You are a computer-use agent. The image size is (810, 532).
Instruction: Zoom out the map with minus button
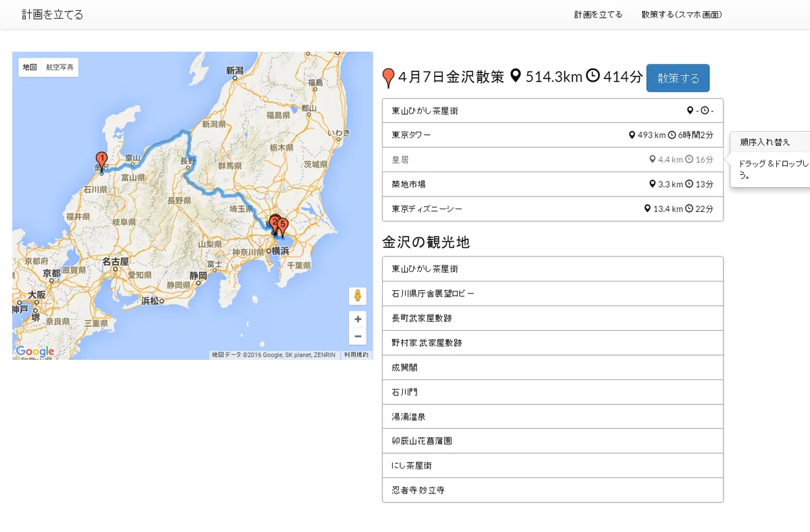pyautogui.click(x=358, y=336)
